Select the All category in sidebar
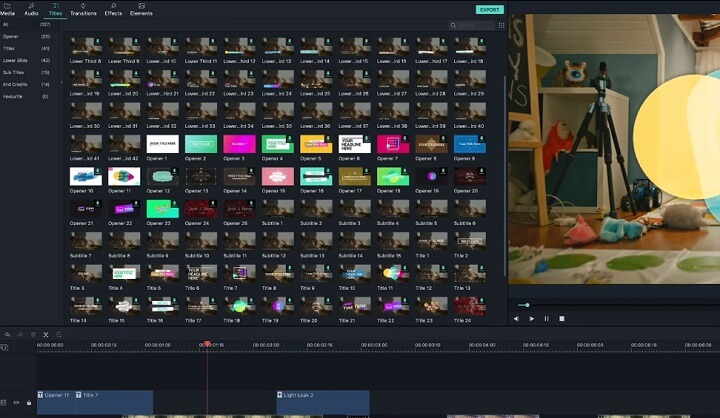This screenshot has height=418, width=720. tap(26, 24)
